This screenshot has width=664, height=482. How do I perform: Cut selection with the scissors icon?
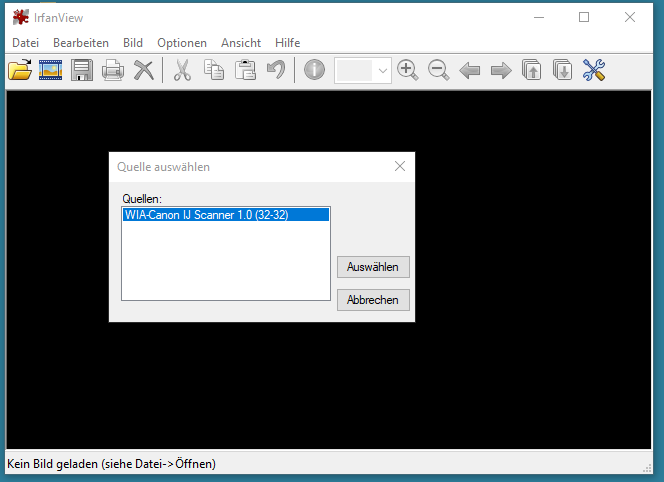pyautogui.click(x=183, y=70)
